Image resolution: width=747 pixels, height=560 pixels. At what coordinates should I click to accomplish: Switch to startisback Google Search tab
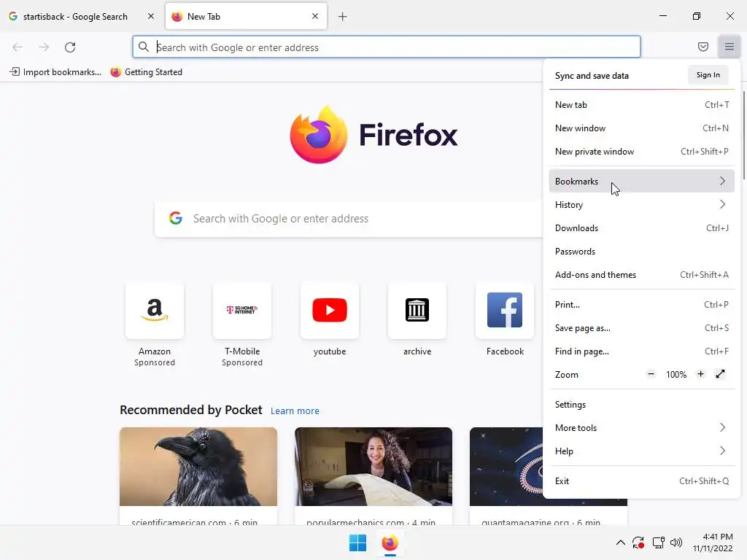[82, 16]
